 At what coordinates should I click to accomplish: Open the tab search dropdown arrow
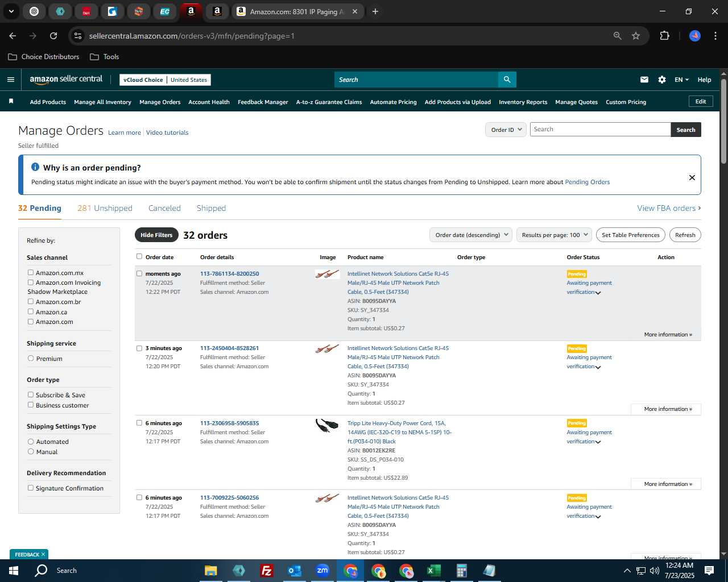[x=11, y=11]
